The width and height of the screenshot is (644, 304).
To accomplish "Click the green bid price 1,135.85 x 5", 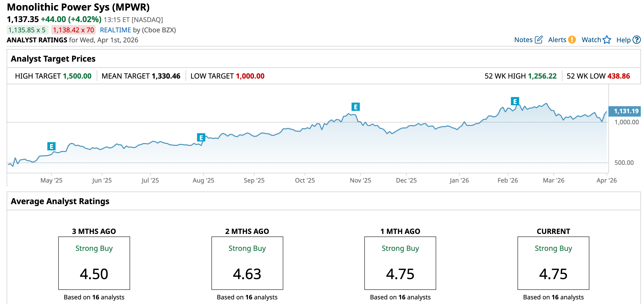I will coord(27,30).
